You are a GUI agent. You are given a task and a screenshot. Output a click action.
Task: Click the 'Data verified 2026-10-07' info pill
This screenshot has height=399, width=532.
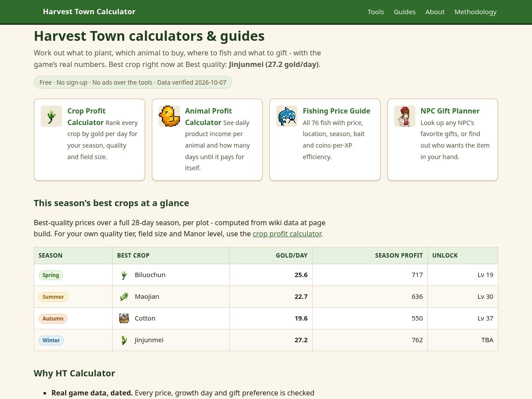click(x=133, y=82)
